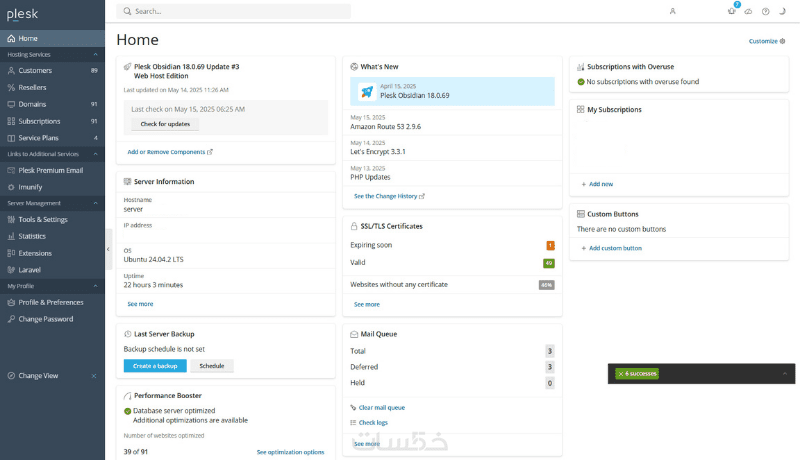Collapse Links to Additional Services section
This screenshot has width=800, height=460.
95,154
